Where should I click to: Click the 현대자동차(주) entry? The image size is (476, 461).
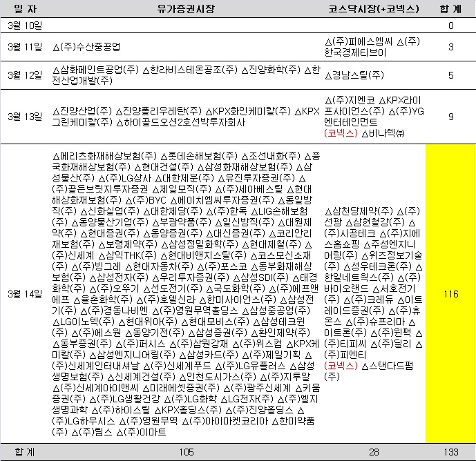(159, 266)
